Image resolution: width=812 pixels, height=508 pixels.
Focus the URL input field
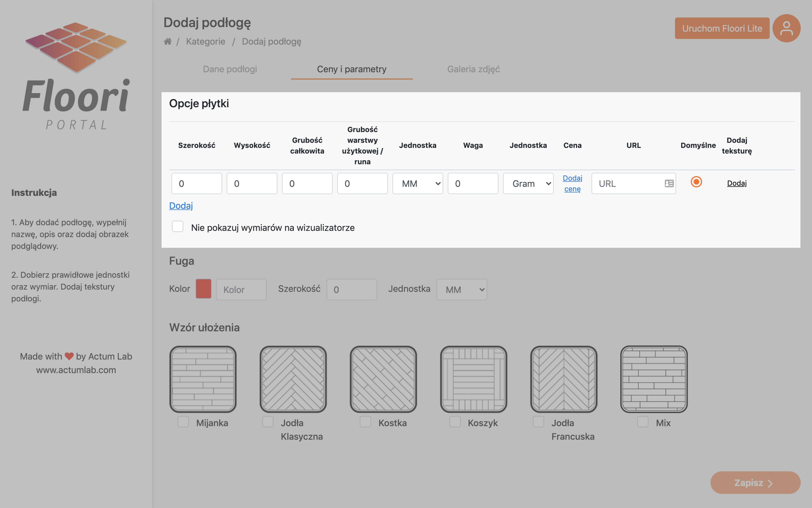(634, 183)
